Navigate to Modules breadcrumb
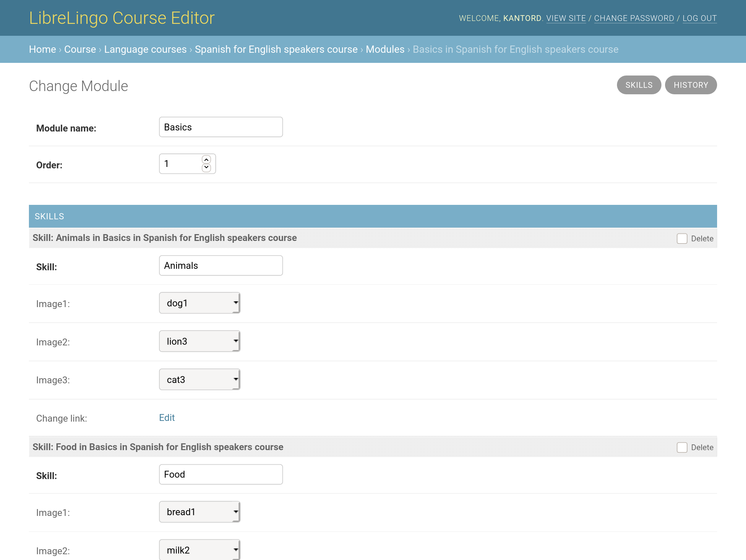This screenshot has height=560, width=746. click(385, 49)
